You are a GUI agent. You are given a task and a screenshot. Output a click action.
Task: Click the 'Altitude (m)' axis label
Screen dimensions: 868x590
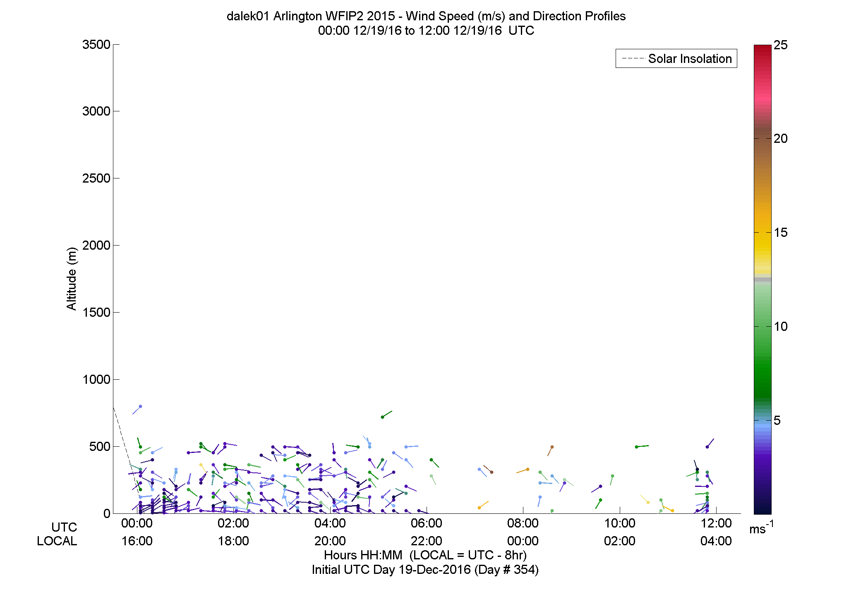click(72, 278)
